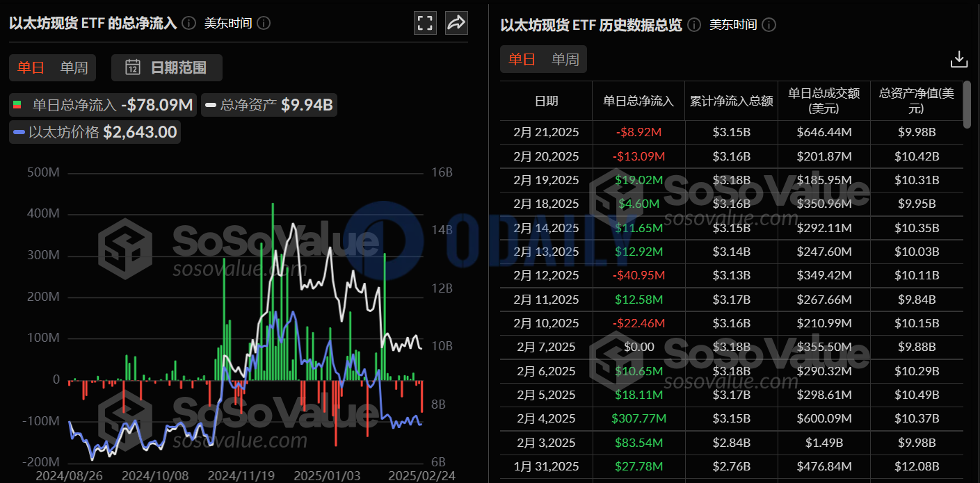Toggle 单日总净流入 legend series
This screenshot has width=980, height=483.
click(x=103, y=105)
